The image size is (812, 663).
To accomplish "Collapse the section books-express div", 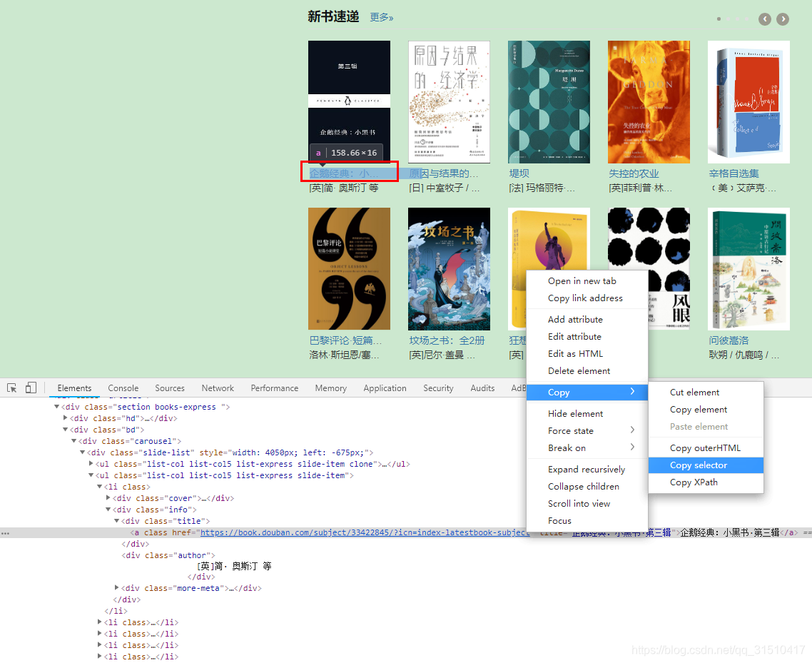I will pyautogui.click(x=56, y=407).
